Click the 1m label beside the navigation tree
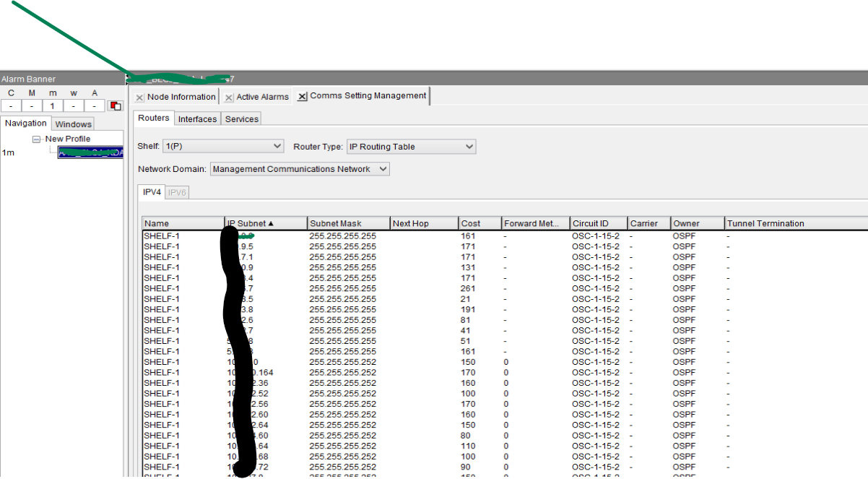 point(8,152)
